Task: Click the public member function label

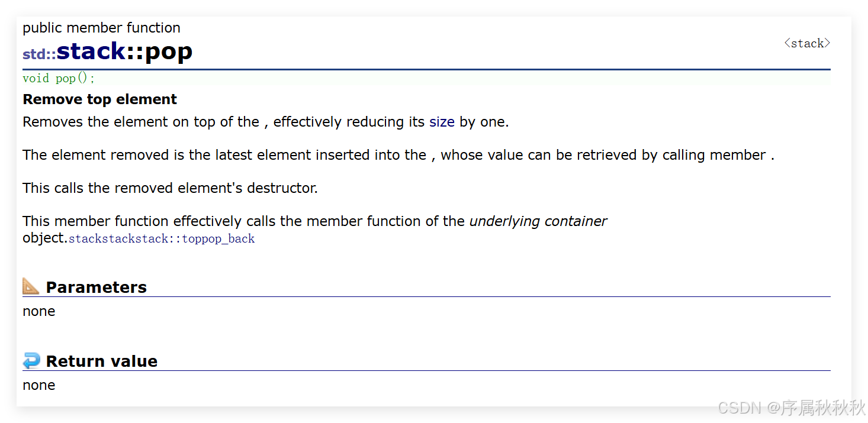Action: pos(101,28)
